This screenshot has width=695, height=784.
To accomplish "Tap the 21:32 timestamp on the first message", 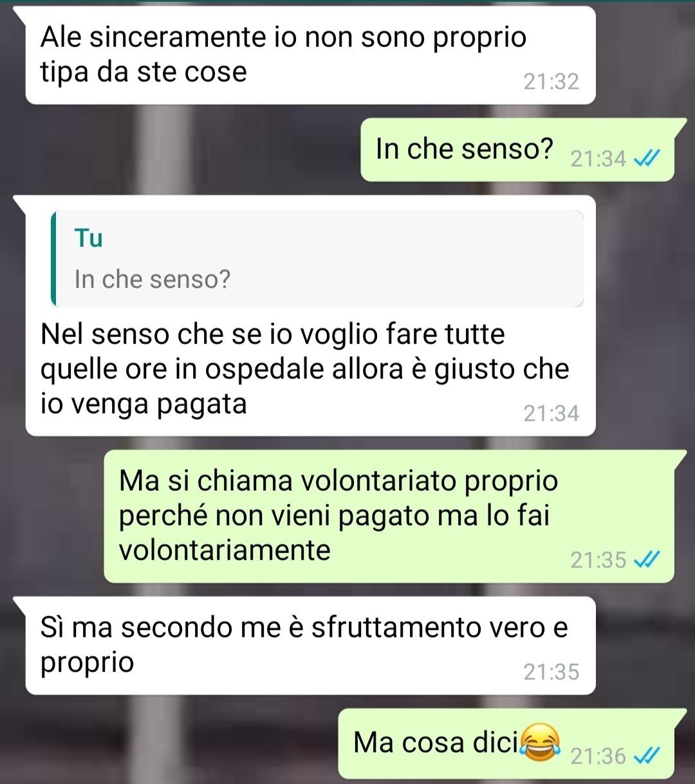I will [551, 82].
